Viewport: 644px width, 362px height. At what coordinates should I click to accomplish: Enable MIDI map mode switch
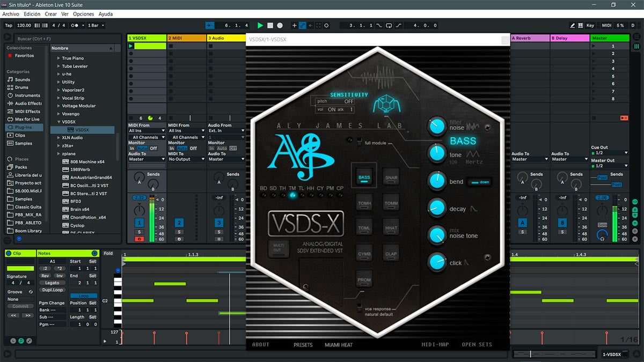(606, 25)
